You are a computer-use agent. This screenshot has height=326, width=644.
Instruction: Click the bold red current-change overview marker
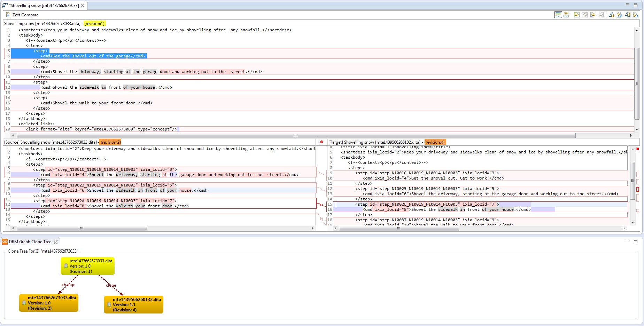(x=638, y=190)
